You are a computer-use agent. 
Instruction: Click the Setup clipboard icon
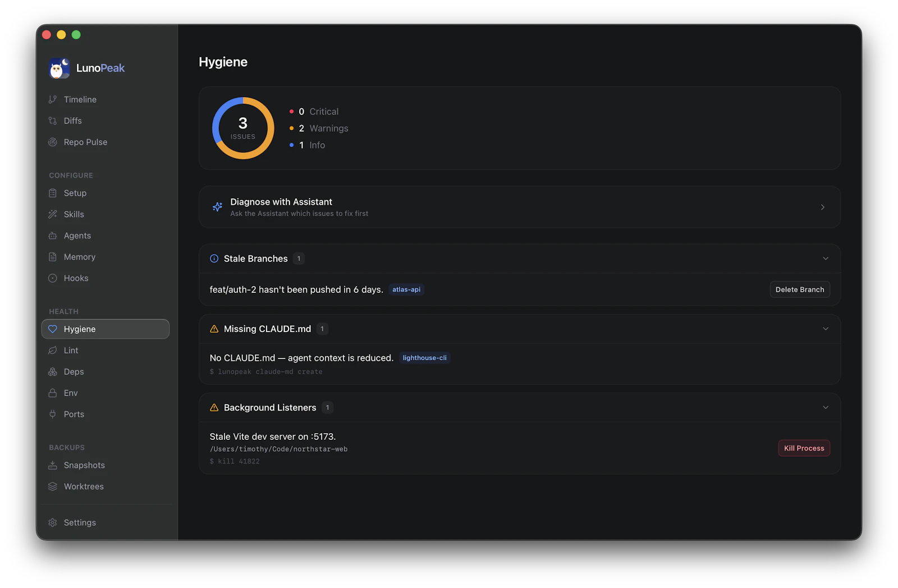pyautogui.click(x=53, y=193)
